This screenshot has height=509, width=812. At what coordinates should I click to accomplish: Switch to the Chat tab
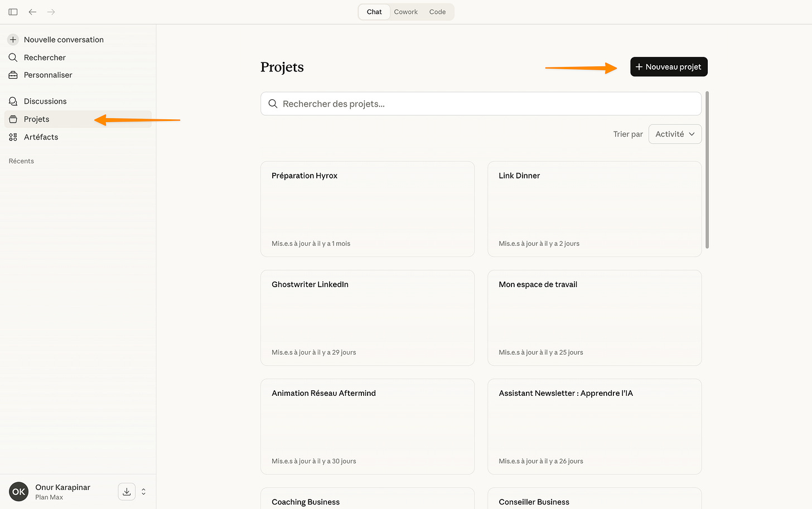pos(374,12)
